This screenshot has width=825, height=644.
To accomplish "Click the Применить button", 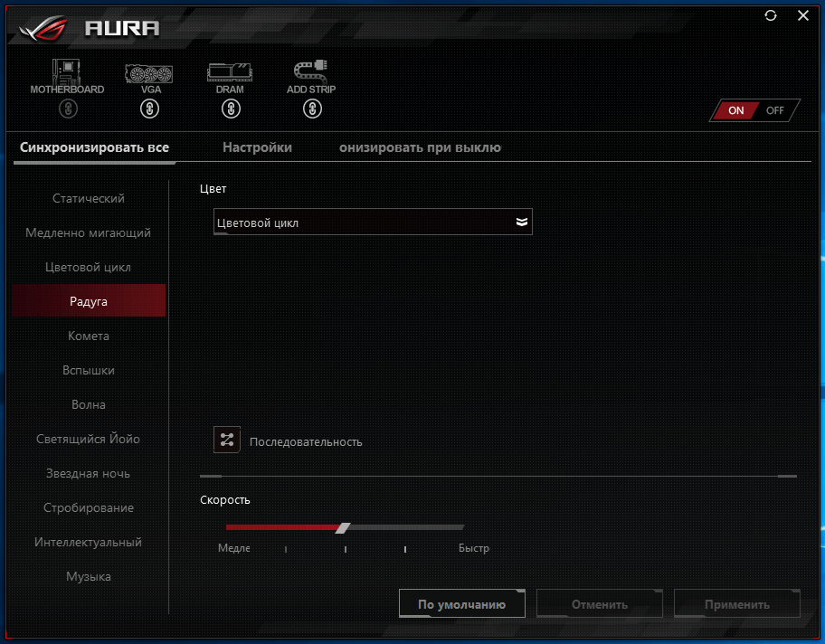I will click(x=736, y=604).
